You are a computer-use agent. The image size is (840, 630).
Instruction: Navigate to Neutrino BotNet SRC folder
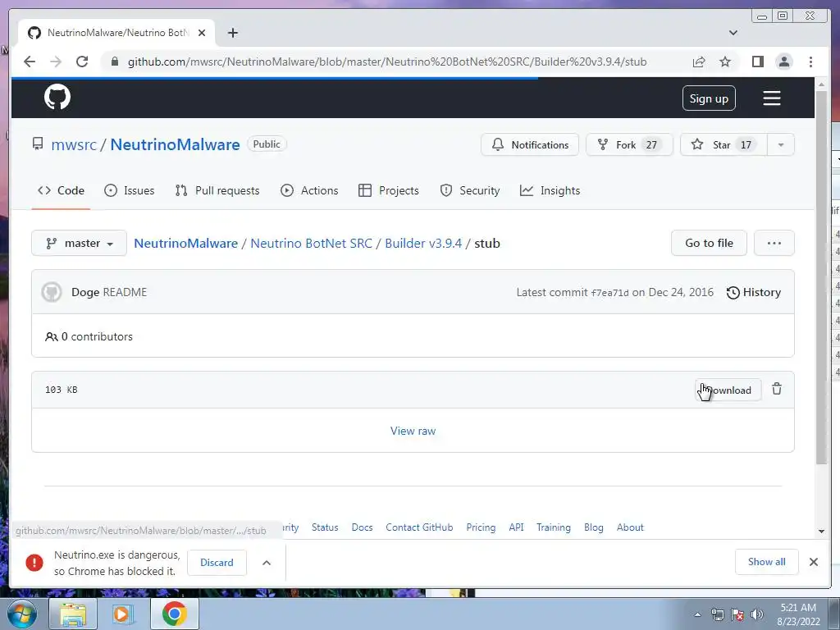(x=311, y=243)
